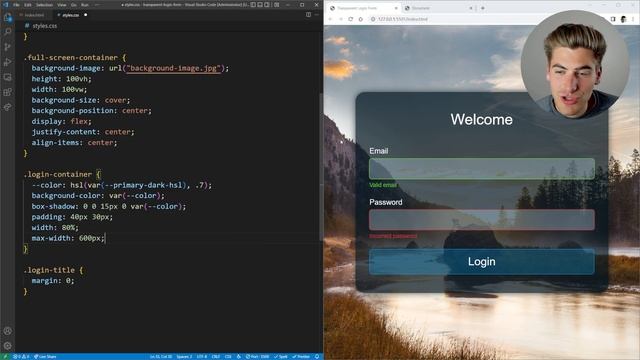Follow the background-image.jpg url link in code
The height and width of the screenshot is (360, 640).
pos(173,68)
